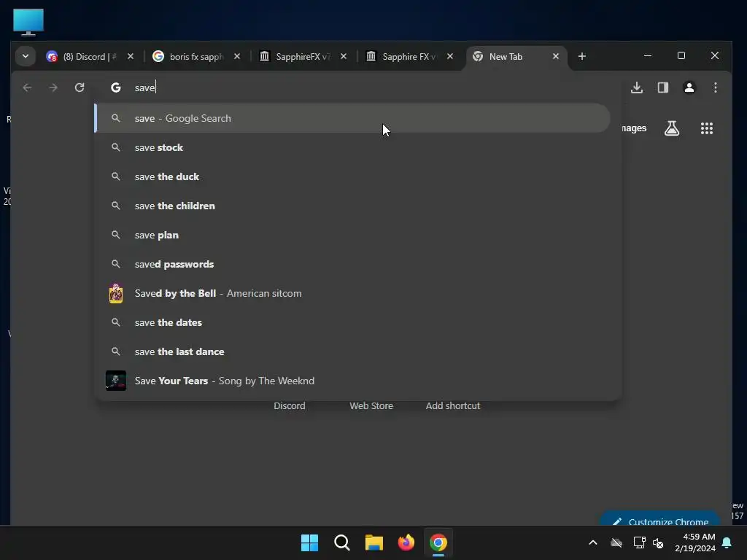
Task: Launch Firefox from the taskbar
Action: point(406,542)
